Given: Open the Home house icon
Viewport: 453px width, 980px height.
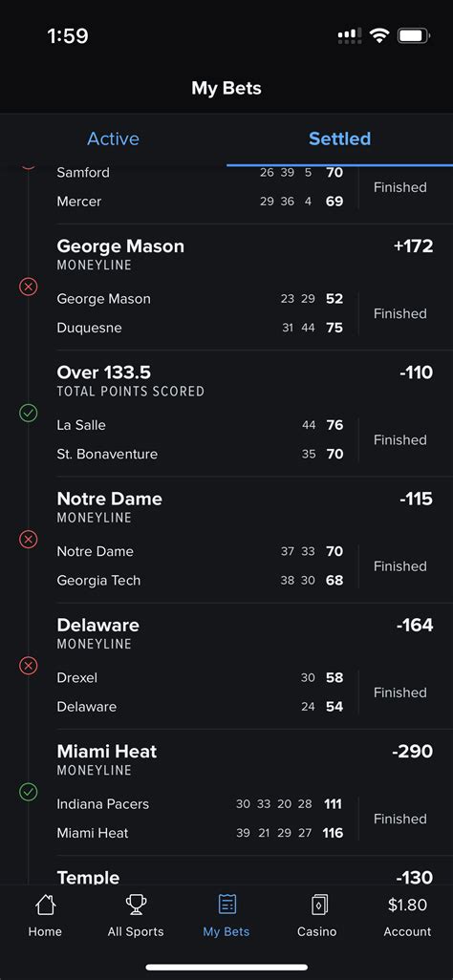Looking at the screenshot, I should 45,905.
